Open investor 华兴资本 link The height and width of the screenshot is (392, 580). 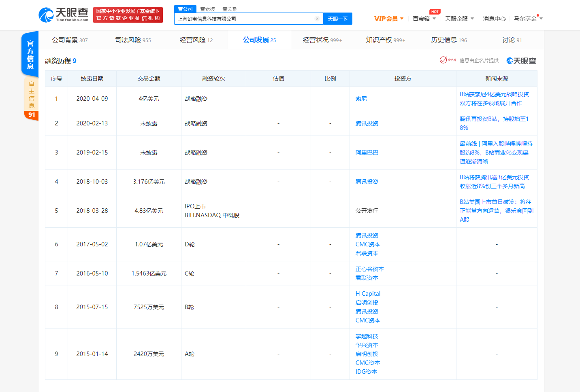click(367, 345)
